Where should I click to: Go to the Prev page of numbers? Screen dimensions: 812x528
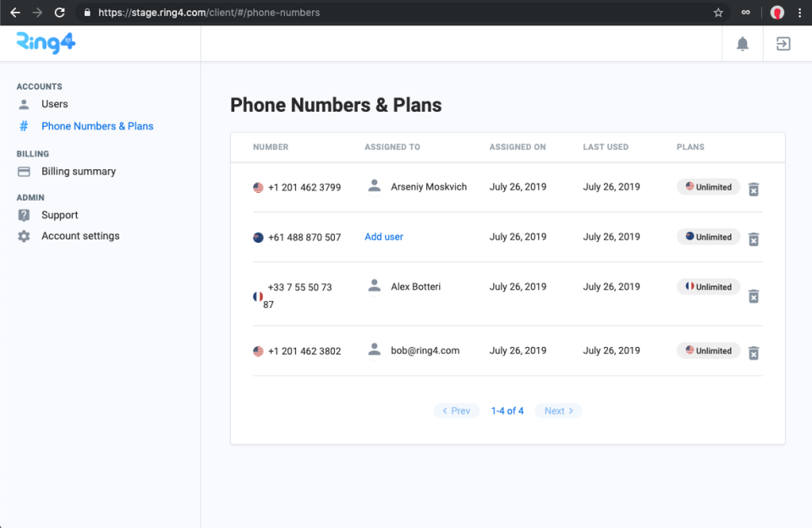456,410
